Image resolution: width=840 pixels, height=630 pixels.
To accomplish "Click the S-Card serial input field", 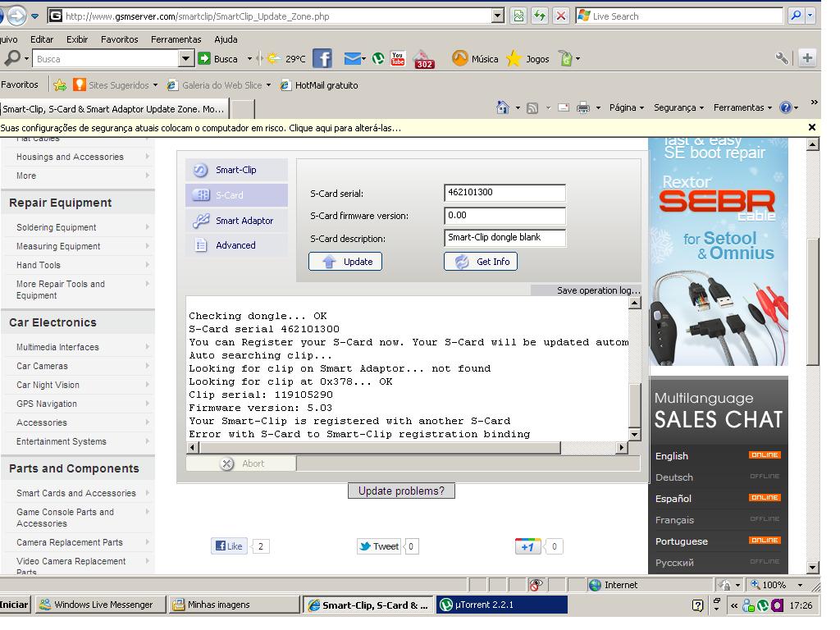I will [504, 192].
